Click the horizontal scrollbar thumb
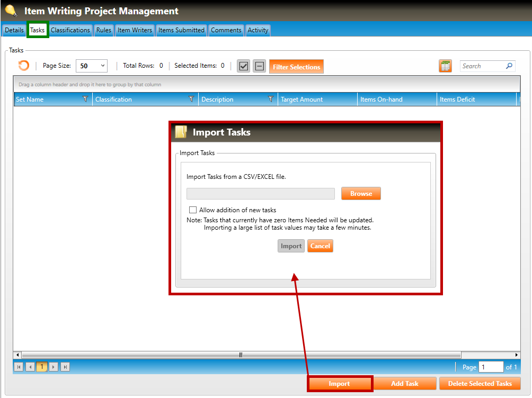The image size is (532, 398). [241, 355]
